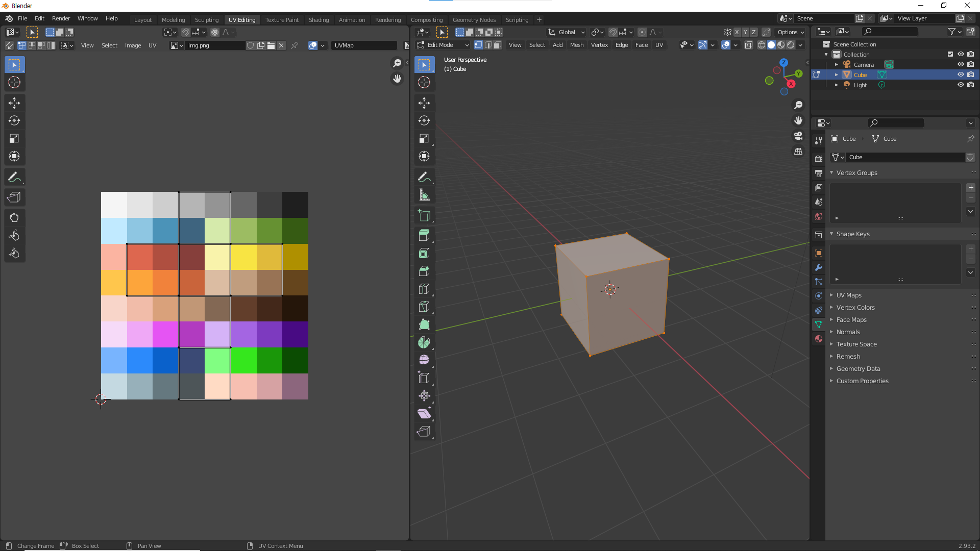Open the Global transform orientation dropdown
This screenshot has height=551, width=980.
[x=567, y=32]
